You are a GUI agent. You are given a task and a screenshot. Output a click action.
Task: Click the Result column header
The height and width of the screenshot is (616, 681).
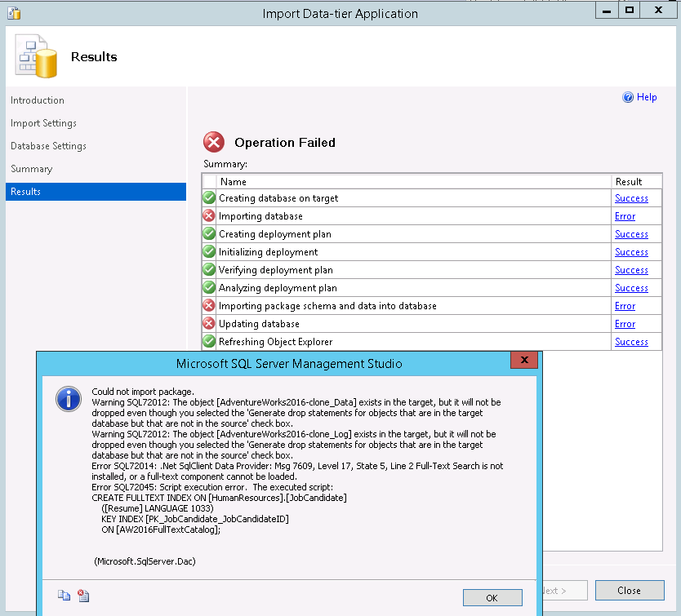(636, 181)
